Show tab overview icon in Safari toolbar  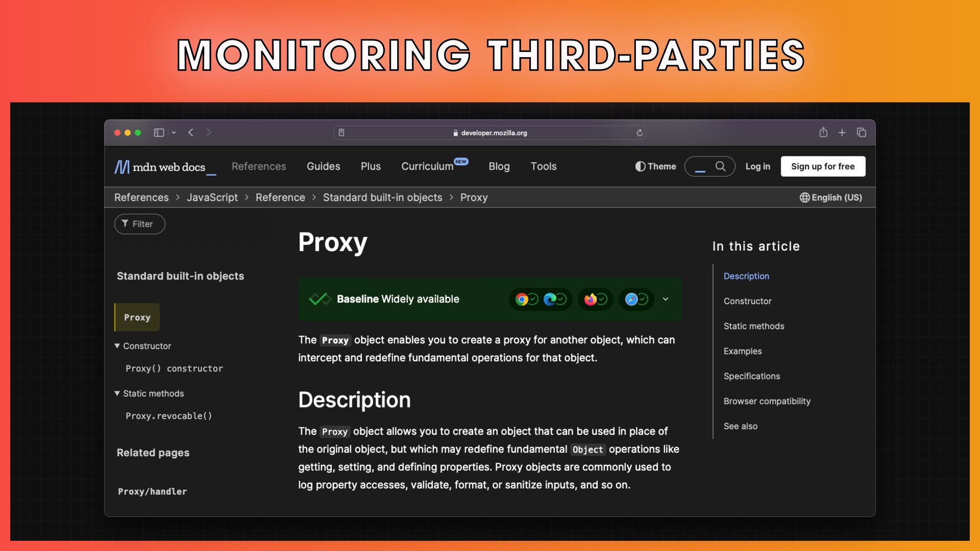pyautogui.click(x=862, y=133)
